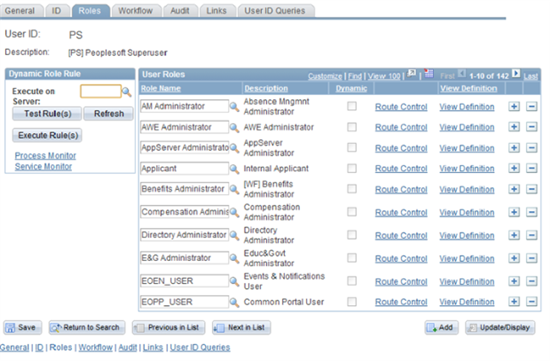Open the Service Monitor link
This screenshot has height=361, width=550.
(43, 167)
